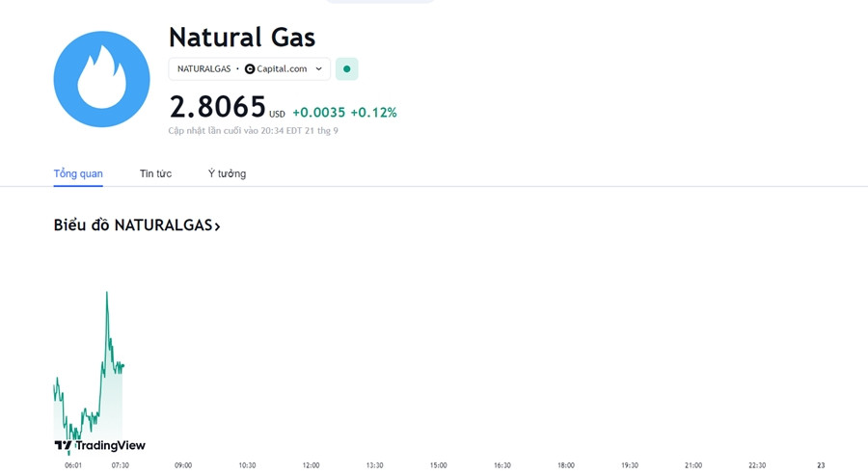Switch to the Tổng quan tab
The image size is (868, 475).
(x=78, y=173)
